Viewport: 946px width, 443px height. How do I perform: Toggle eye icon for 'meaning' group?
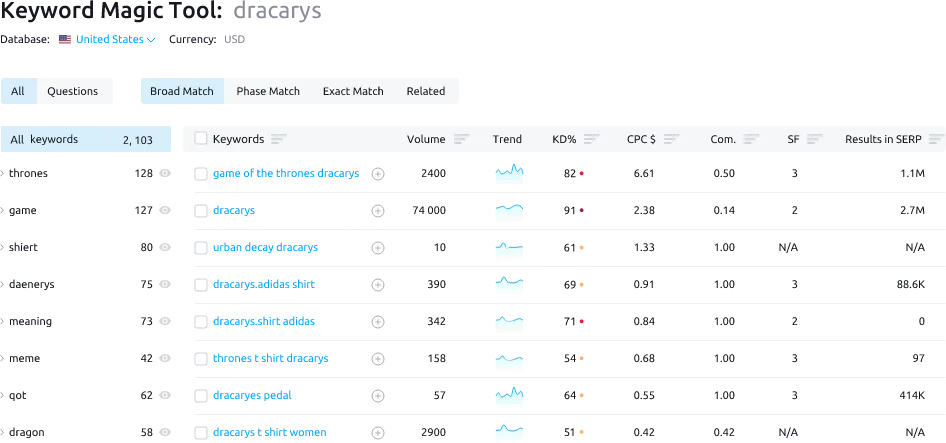click(x=165, y=321)
